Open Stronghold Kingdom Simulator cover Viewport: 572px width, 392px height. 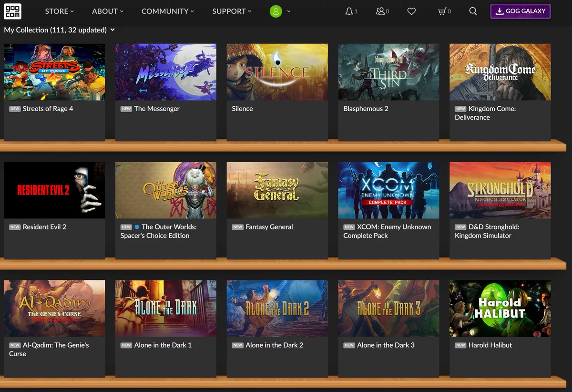tap(500, 190)
